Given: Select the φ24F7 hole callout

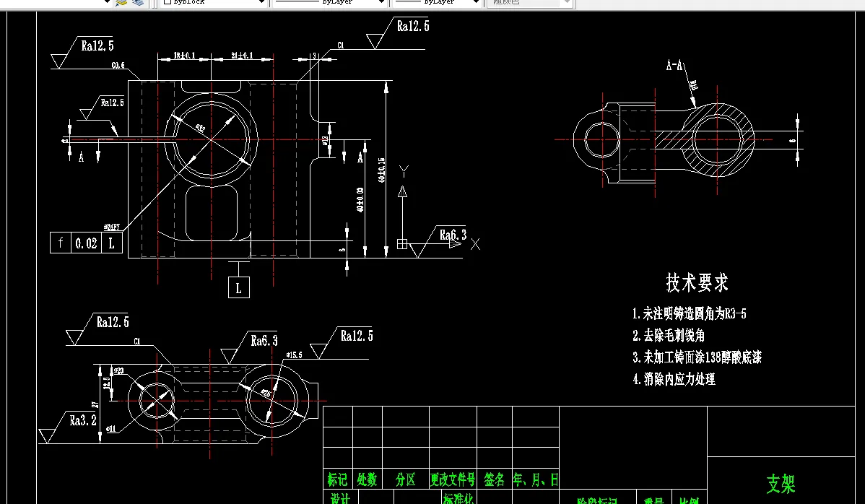Looking at the screenshot, I should click(x=112, y=227).
